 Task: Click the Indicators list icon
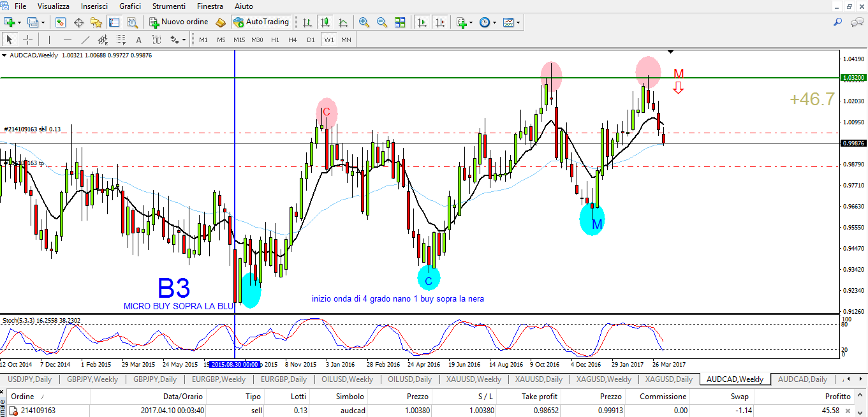461,22
